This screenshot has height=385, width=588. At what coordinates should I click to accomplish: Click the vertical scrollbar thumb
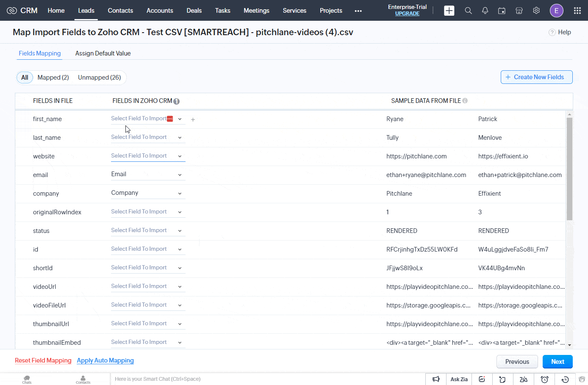point(569,169)
